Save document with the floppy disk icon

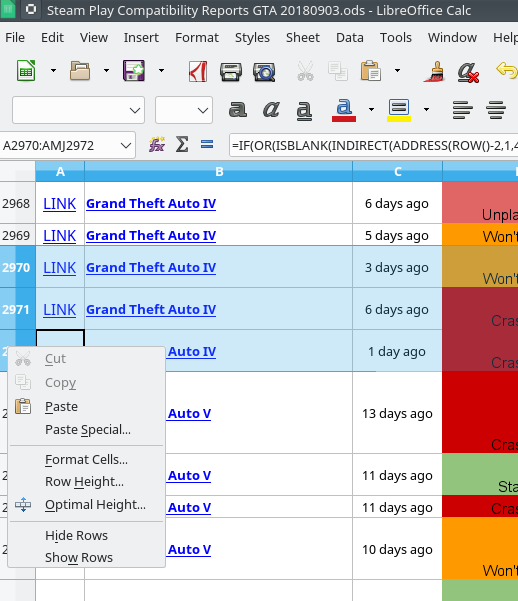click(x=134, y=71)
